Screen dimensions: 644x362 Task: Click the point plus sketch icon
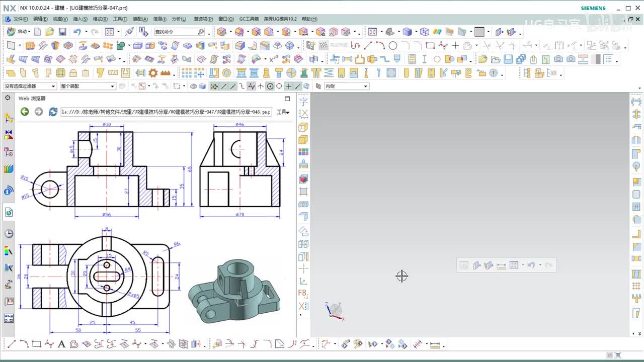455,45
